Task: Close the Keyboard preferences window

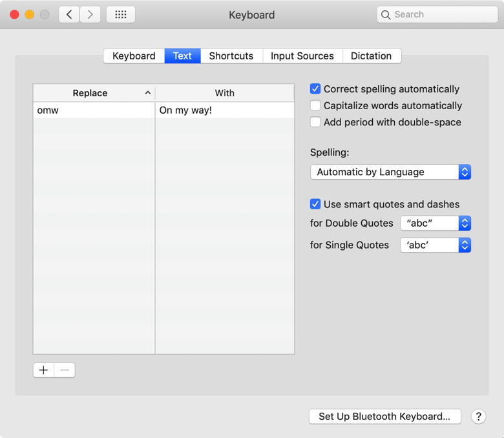Action: click(x=14, y=14)
